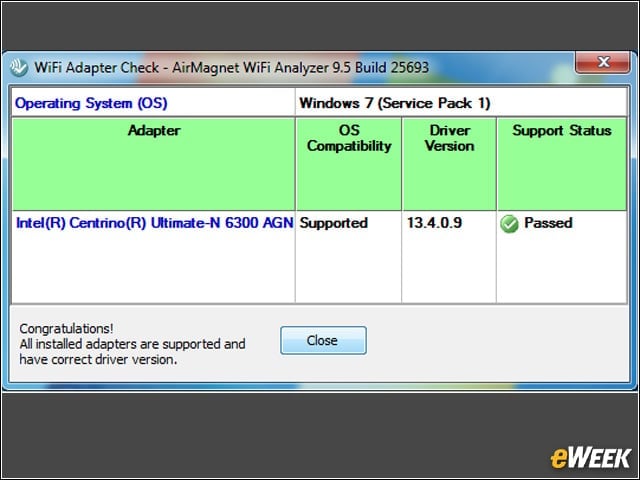Viewport: 640px width, 480px height.
Task: Click the Close button in the dialog
Action: click(323, 340)
